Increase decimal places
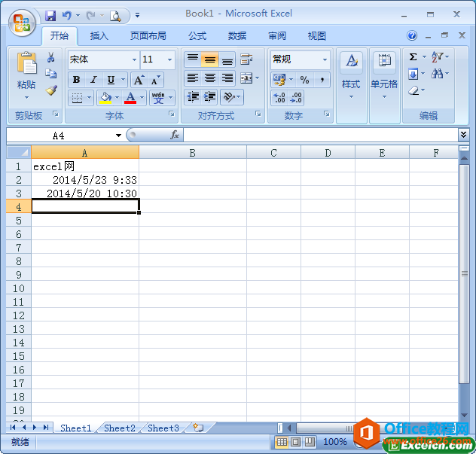The width and height of the screenshot is (476, 454). [x=279, y=98]
